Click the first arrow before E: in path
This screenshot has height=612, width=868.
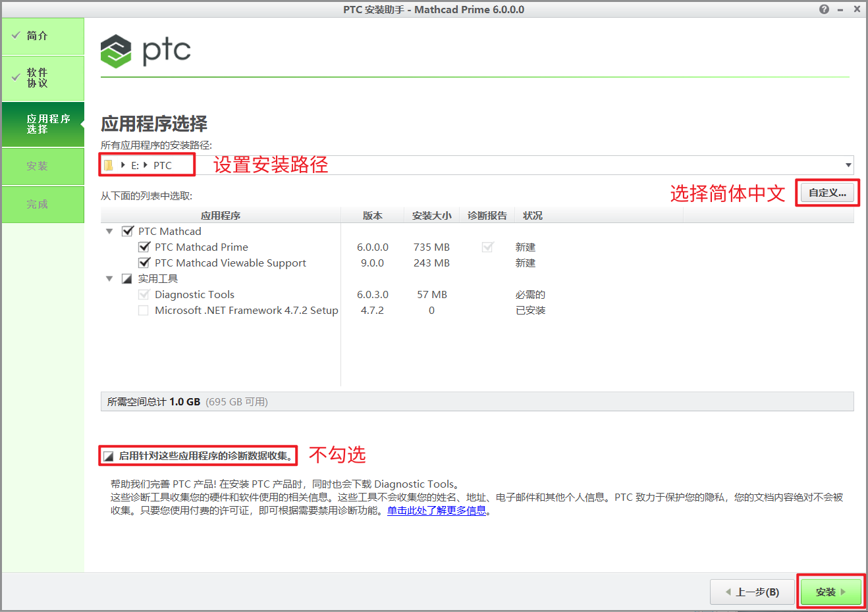tap(123, 165)
